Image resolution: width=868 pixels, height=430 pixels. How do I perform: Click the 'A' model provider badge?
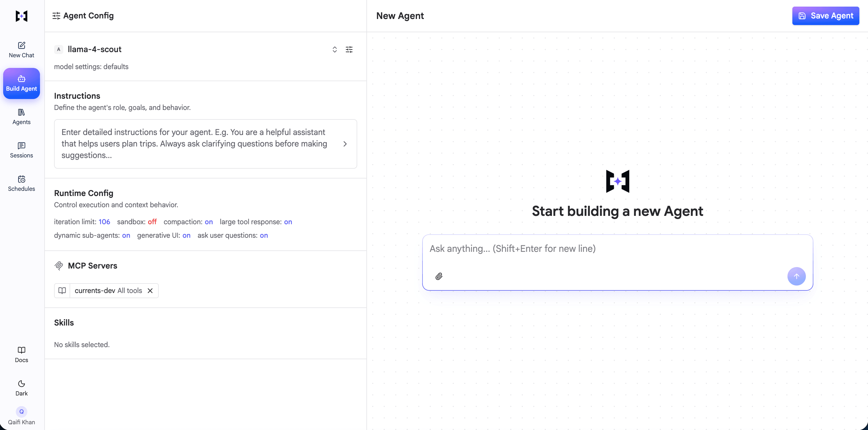[59, 49]
